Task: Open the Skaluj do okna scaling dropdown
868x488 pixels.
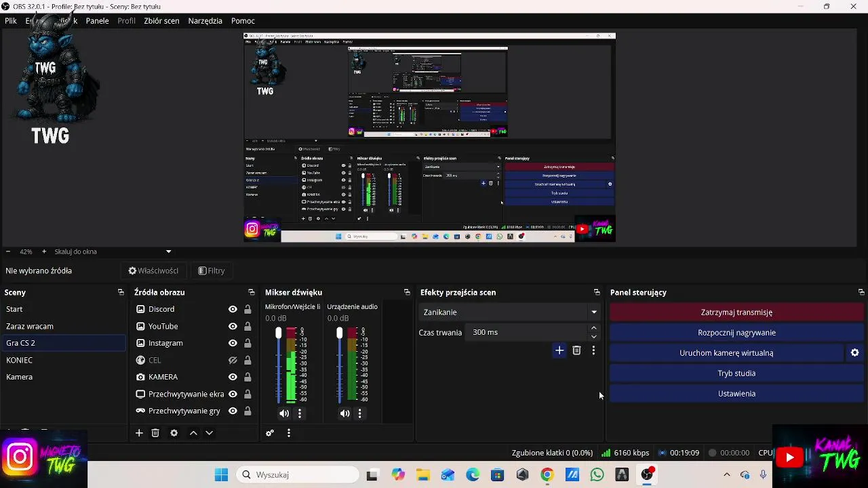Action: pyautogui.click(x=113, y=251)
